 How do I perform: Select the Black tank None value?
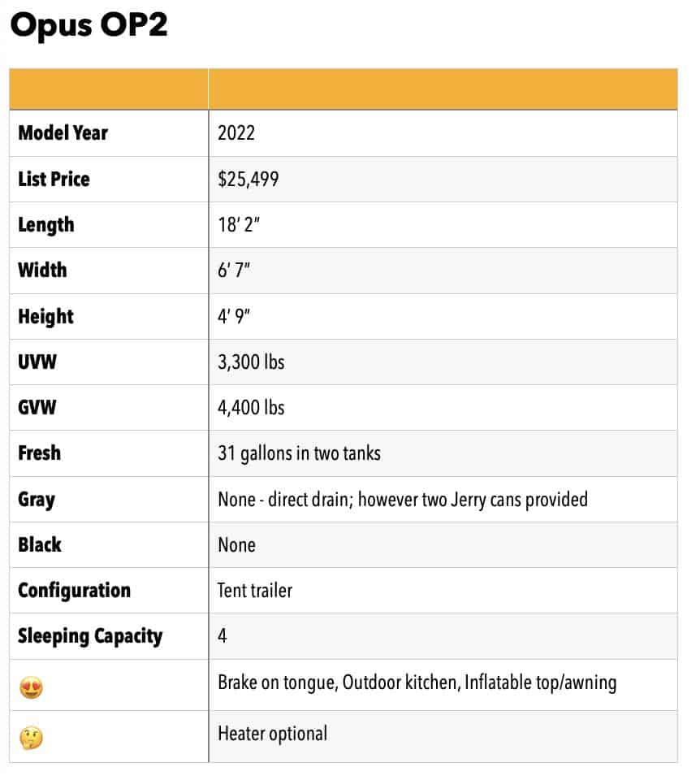(236, 545)
